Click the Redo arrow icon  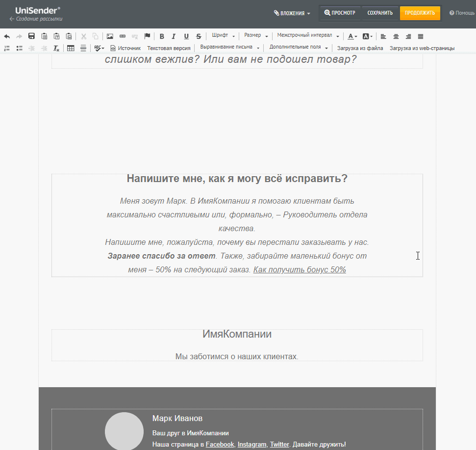pos(19,36)
